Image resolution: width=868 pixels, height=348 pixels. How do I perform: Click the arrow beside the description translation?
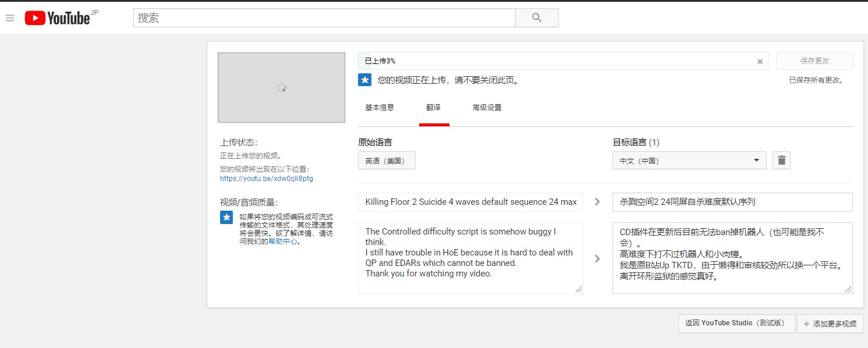[597, 258]
